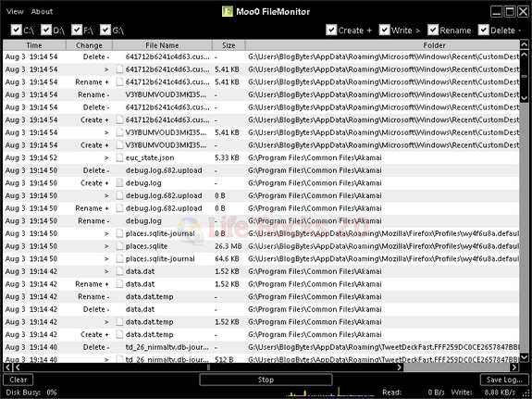Click the Clear button
This screenshot has height=399, width=532.
pyautogui.click(x=18, y=380)
